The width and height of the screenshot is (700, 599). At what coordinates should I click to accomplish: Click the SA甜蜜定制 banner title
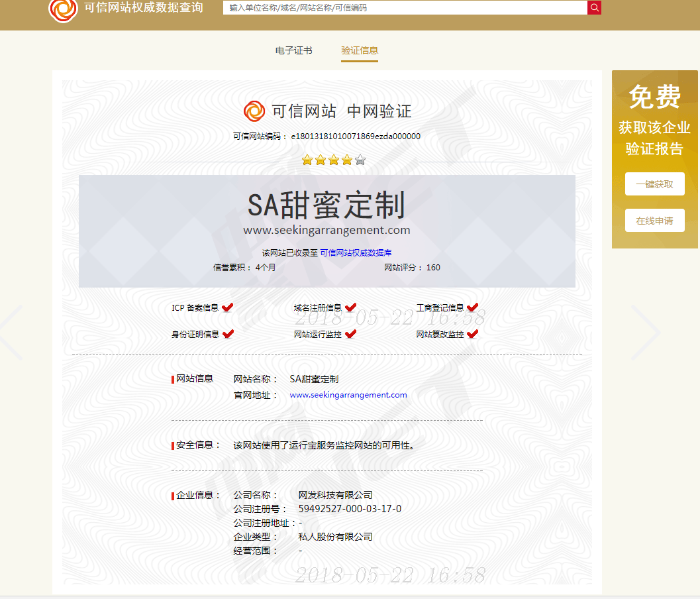326,205
